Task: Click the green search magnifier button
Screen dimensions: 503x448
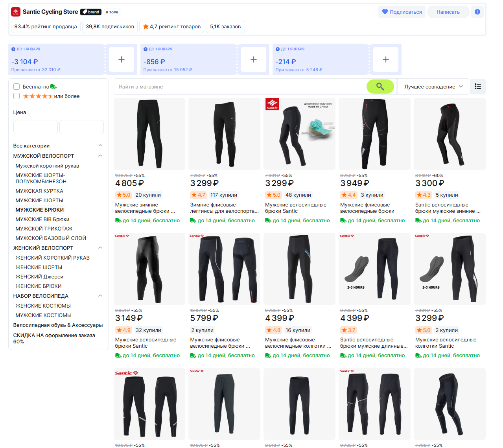Action: click(x=380, y=87)
